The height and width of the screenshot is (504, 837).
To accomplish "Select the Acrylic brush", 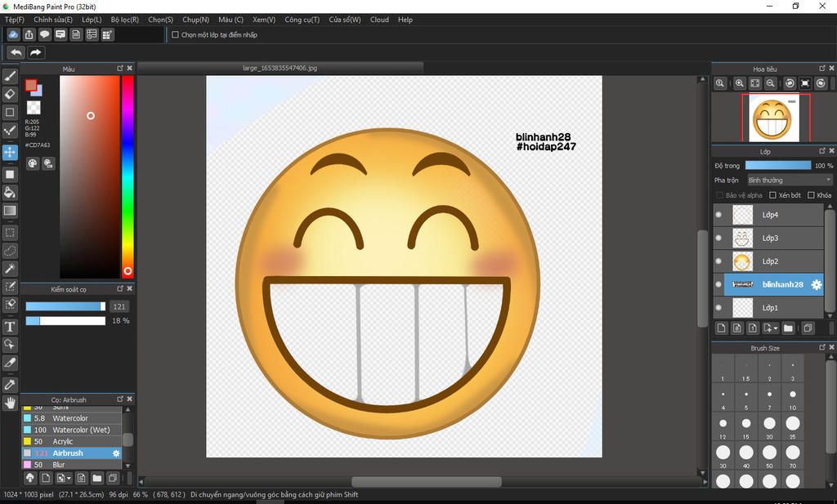I will (x=72, y=442).
